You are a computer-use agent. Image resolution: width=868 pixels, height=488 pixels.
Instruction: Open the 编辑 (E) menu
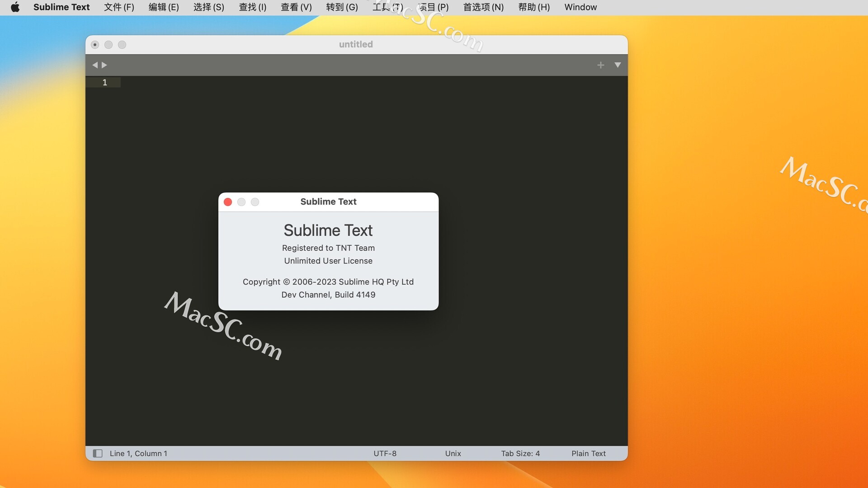click(164, 7)
